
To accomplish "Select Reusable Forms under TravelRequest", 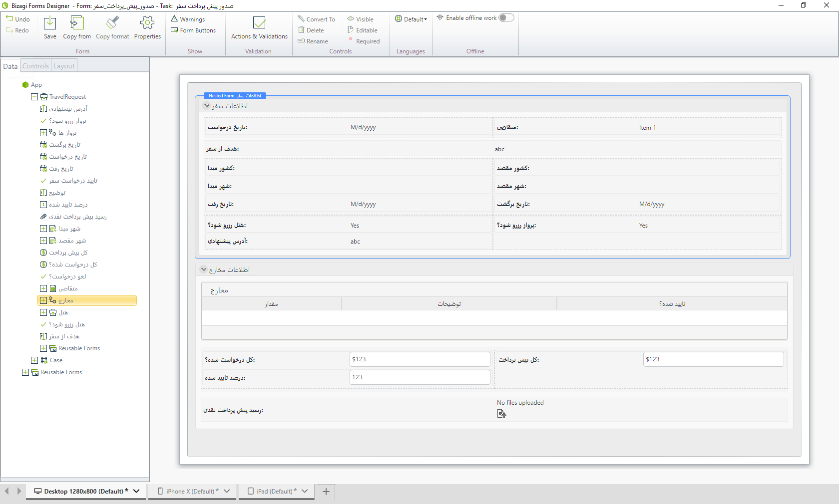I will 75,348.
